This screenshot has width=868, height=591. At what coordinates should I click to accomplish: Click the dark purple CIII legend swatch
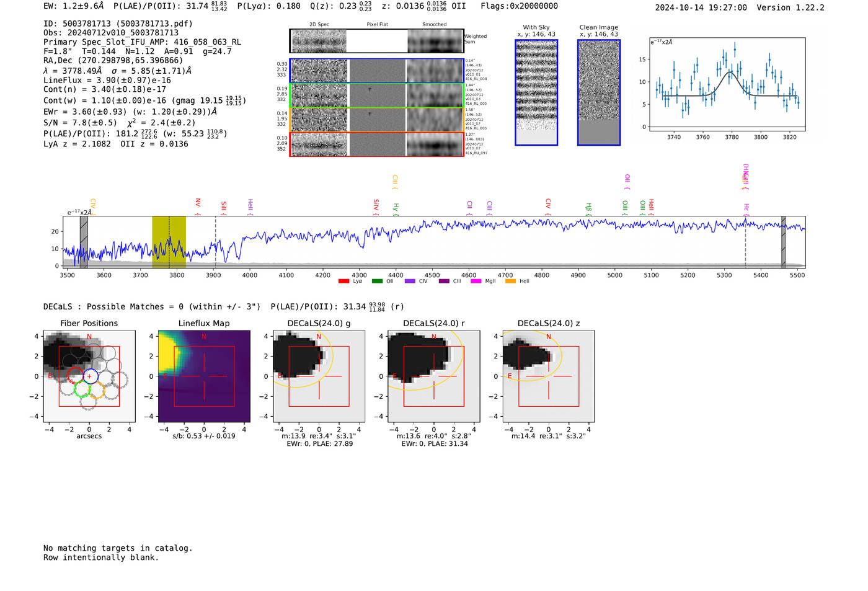pos(444,282)
